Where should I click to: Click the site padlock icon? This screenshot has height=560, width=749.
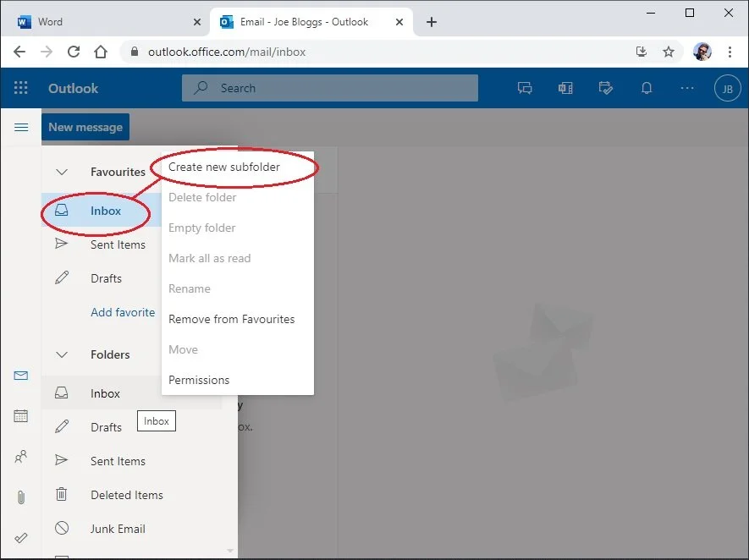tap(135, 51)
